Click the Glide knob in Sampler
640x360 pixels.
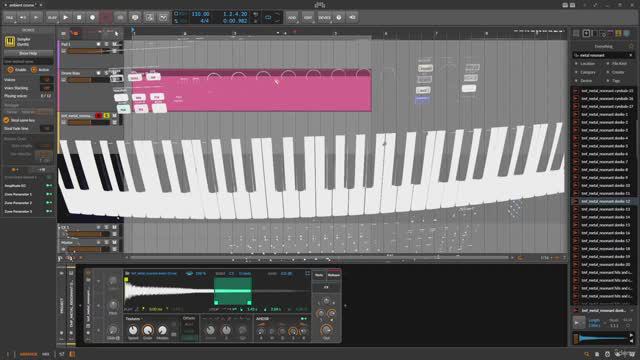coord(113,330)
